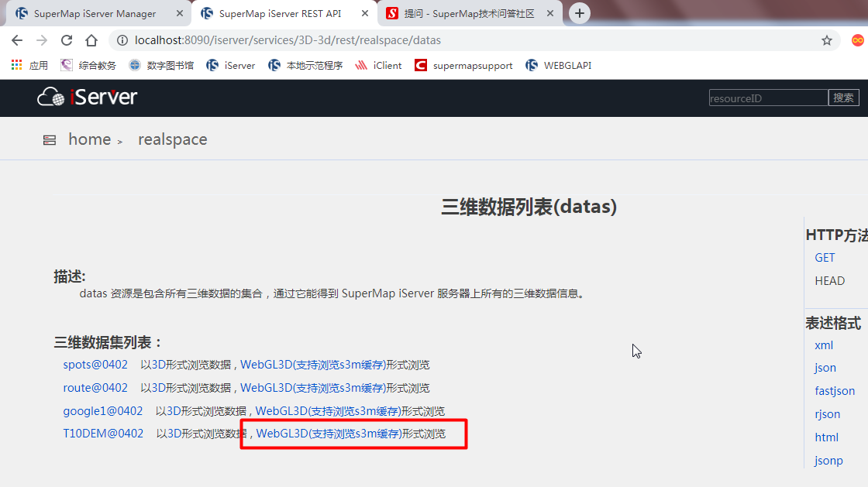868x487 pixels.
Task: Open the route@0402 dataset link
Action: point(95,388)
